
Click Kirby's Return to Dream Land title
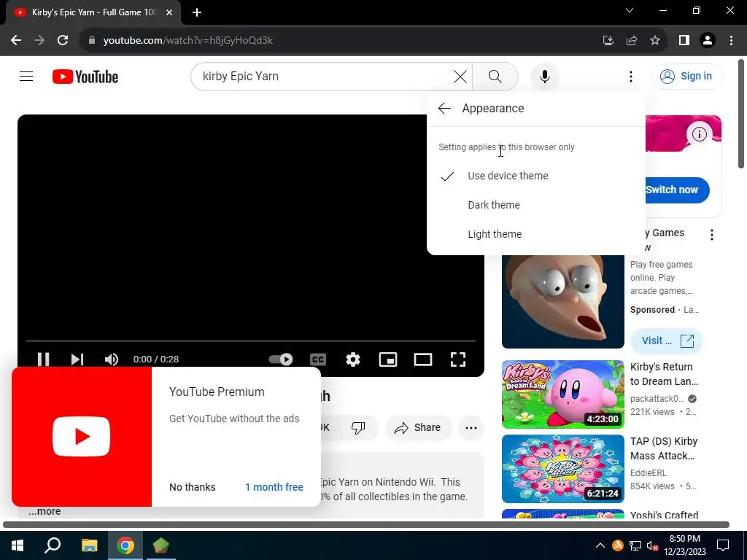pyautogui.click(x=664, y=374)
